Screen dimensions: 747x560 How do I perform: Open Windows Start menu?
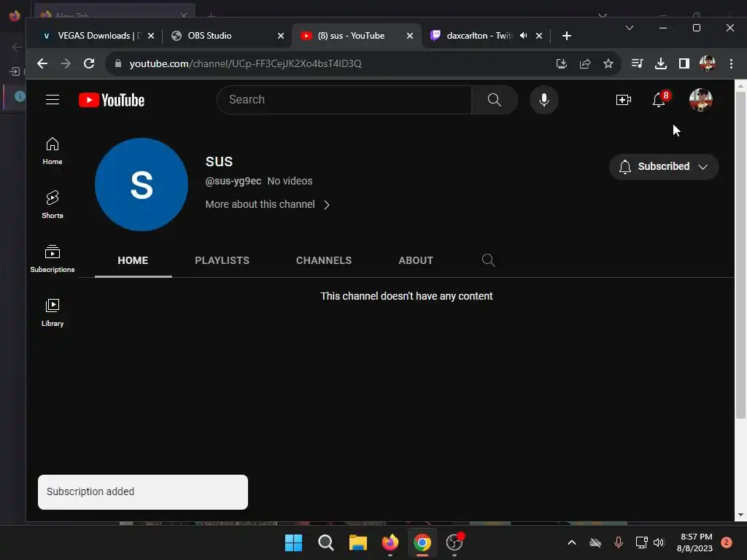tap(293, 542)
